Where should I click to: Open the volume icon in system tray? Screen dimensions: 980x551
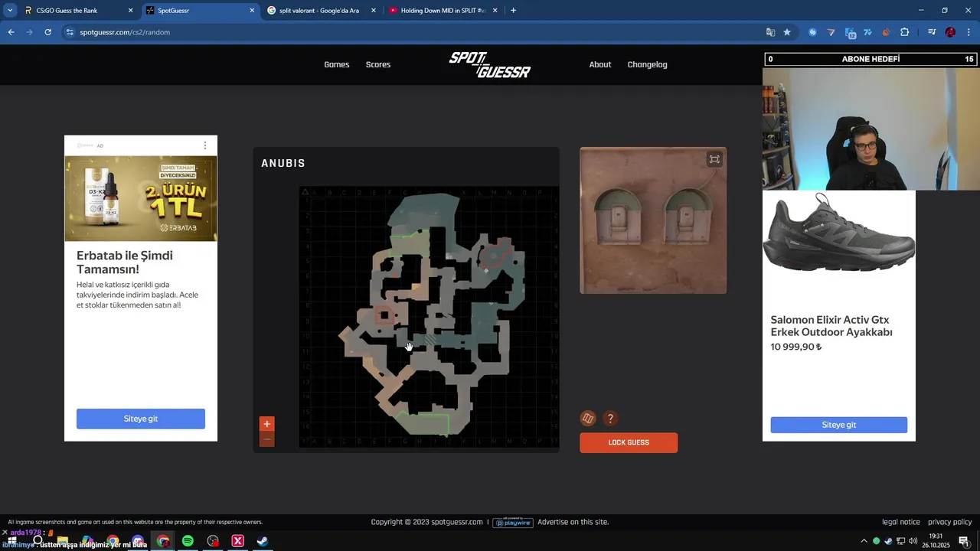point(913,541)
